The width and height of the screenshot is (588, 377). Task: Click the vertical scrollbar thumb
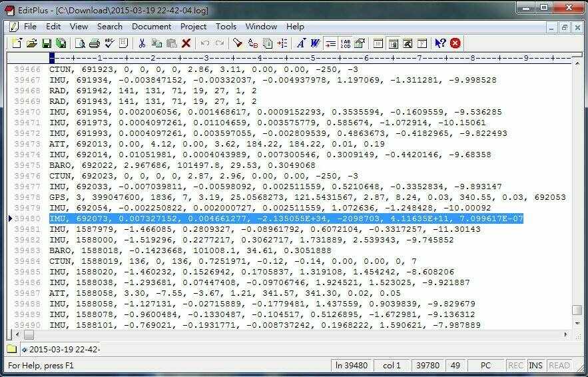[577, 310]
